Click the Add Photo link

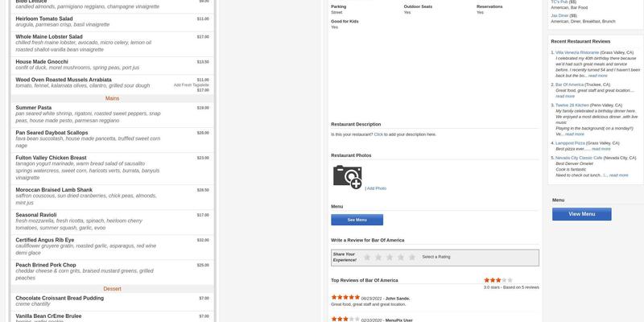(x=377, y=188)
